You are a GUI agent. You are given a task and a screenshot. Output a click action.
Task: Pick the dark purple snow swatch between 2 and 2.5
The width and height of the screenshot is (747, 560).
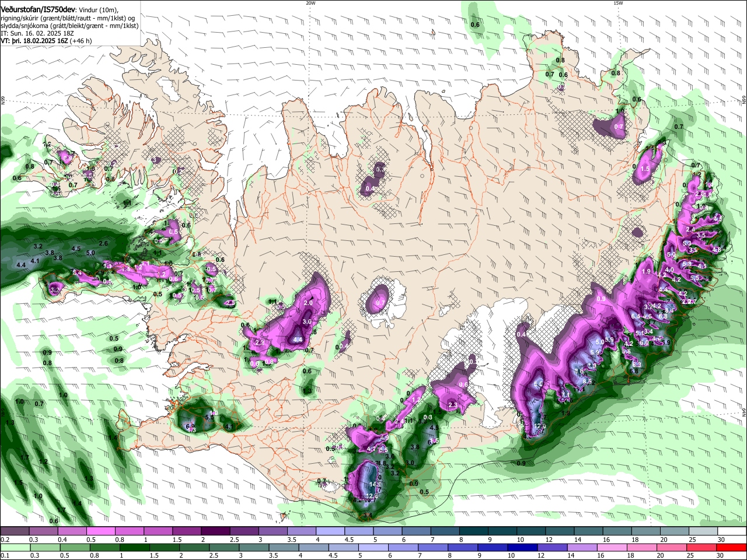click(215, 531)
